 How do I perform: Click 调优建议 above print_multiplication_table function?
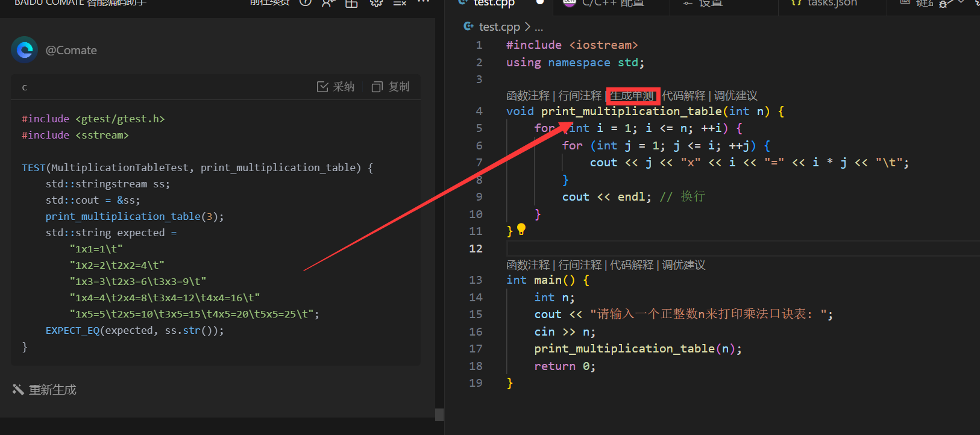coord(735,96)
